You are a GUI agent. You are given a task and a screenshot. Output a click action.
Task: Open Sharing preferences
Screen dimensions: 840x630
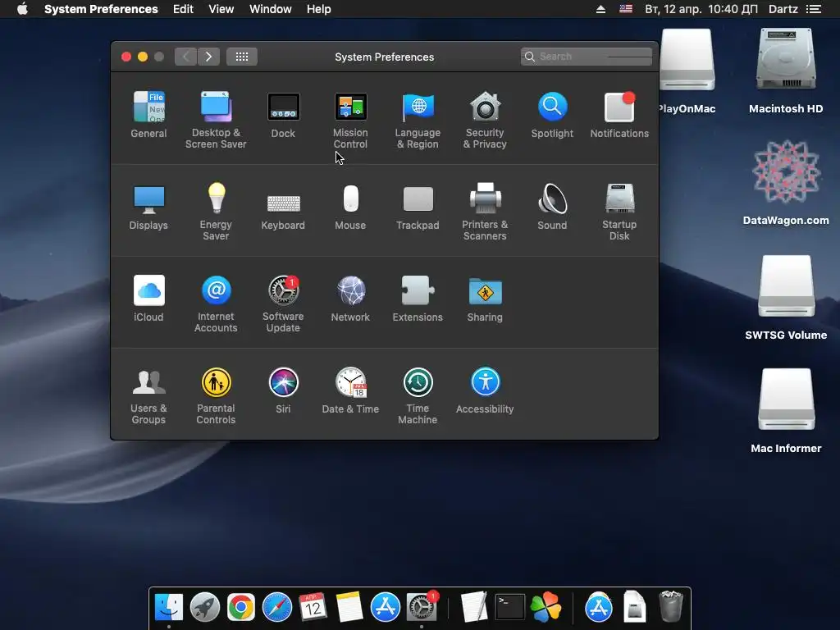pyautogui.click(x=485, y=299)
